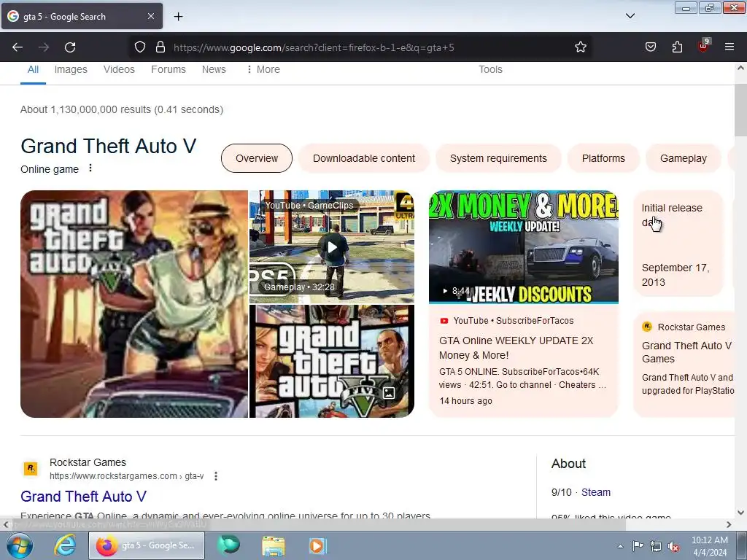This screenshot has width=747, height=560.
Task: Select the Downloadable content chip
Action: (364, 158)
